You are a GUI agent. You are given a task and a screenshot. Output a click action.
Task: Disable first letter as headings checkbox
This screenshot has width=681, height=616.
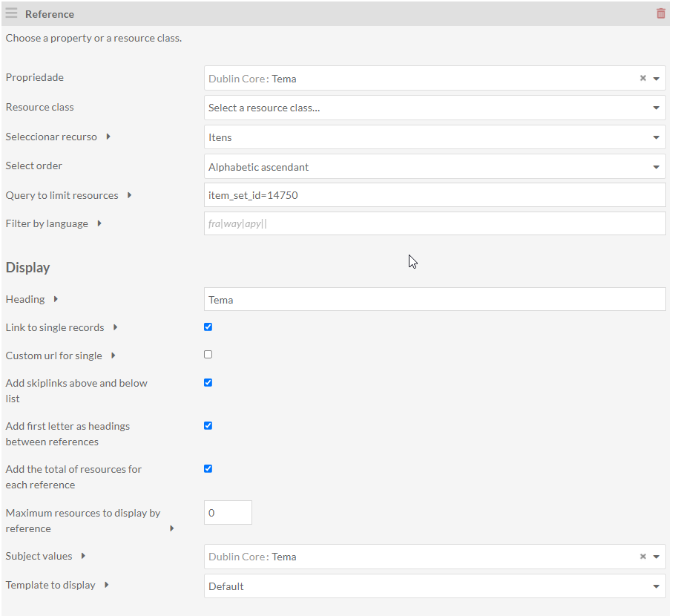click(208, 426)
